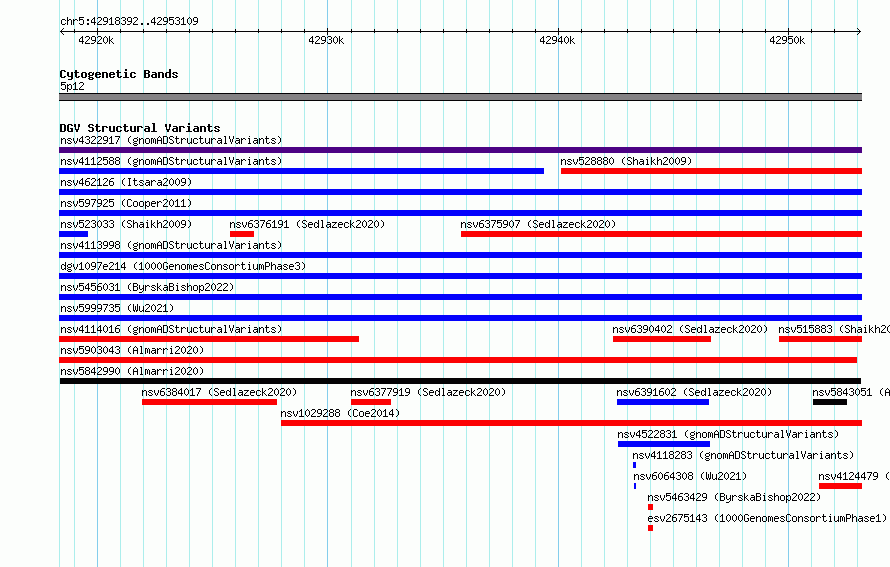The width and height of the screenshot is (890, 567).
Task: Click the 42940k ruler position label
Action: (557, 40)
